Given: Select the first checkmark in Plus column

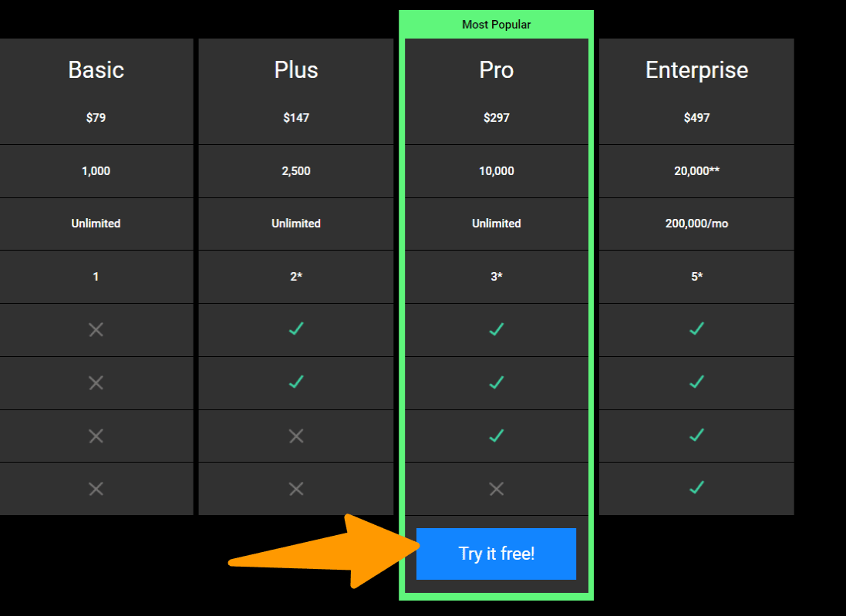Looking at the screenshot, I should point(296,329).
